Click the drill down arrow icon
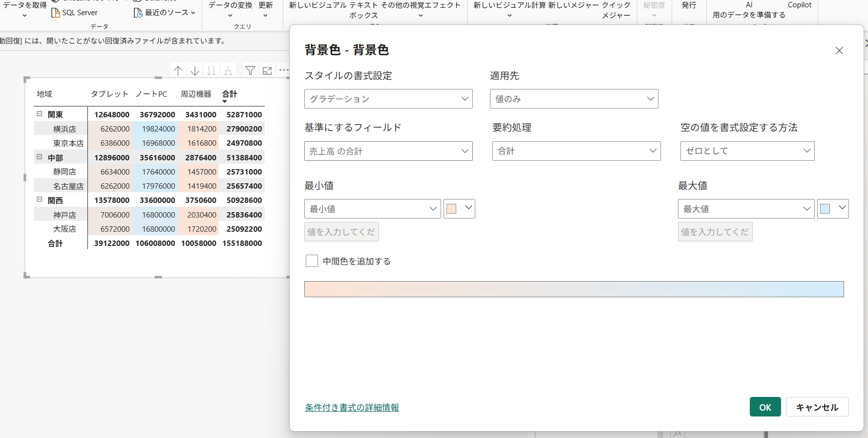This screenshot has width=868, height=438. (x=195, y=71)
